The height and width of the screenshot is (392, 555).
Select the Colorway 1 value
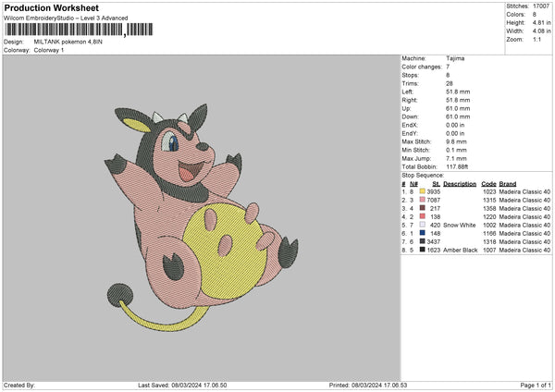point(50,50)
